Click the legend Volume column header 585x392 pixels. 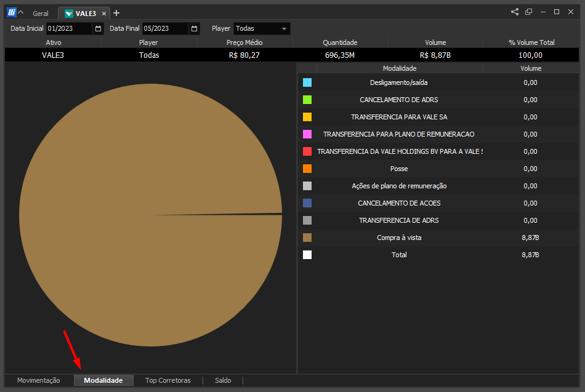pos(531,68)
